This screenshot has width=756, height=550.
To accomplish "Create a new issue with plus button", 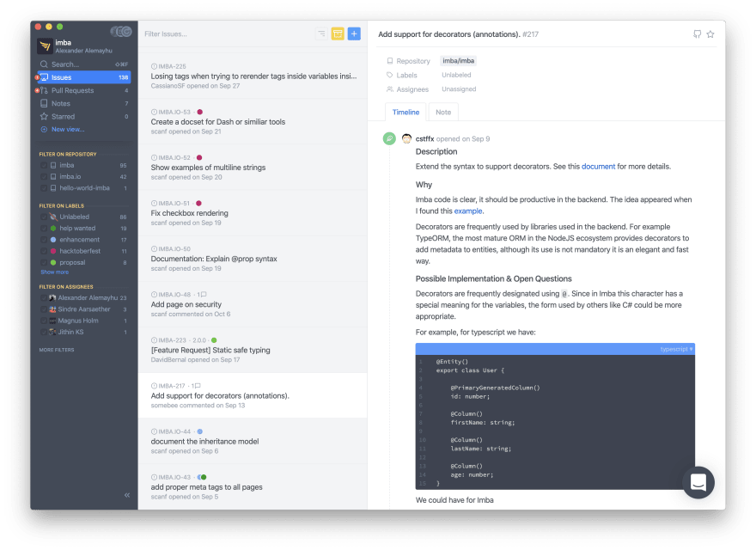I will (x=354, y=34).
